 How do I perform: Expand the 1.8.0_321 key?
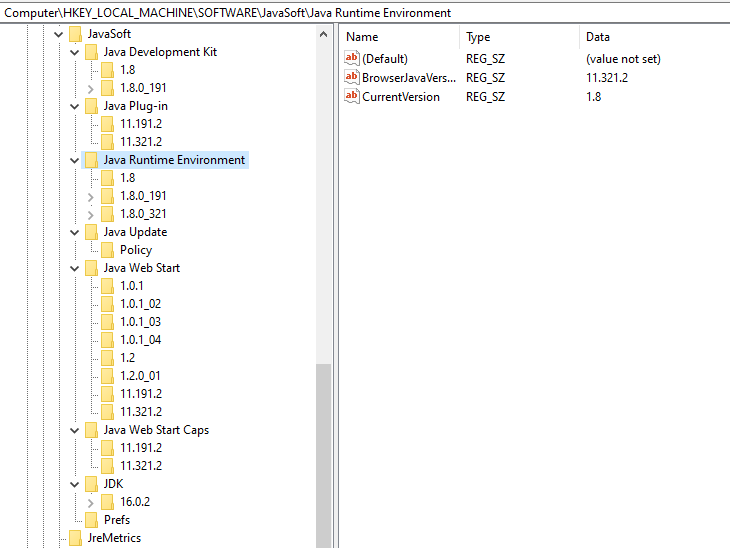91,215
